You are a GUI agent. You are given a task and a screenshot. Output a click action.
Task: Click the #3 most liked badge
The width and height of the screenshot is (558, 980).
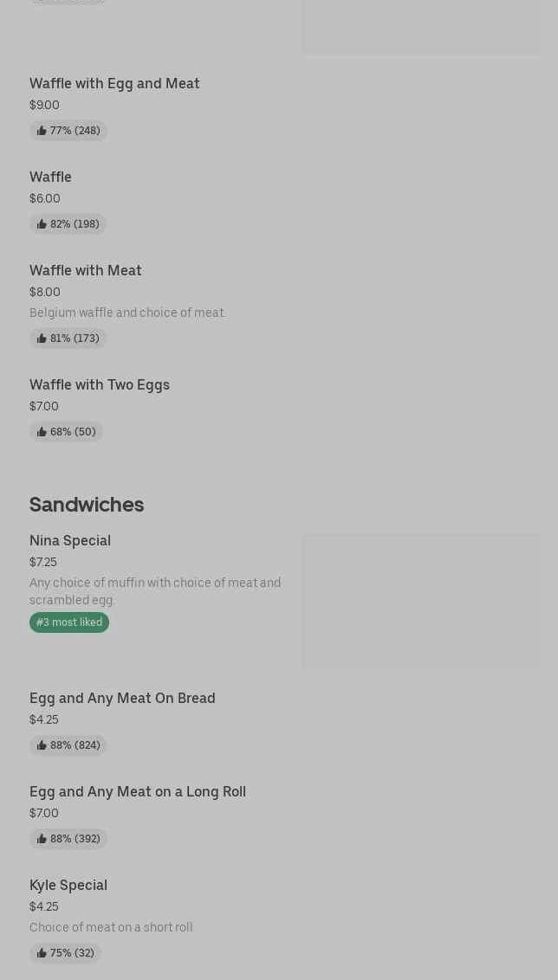tap(69, 622)
